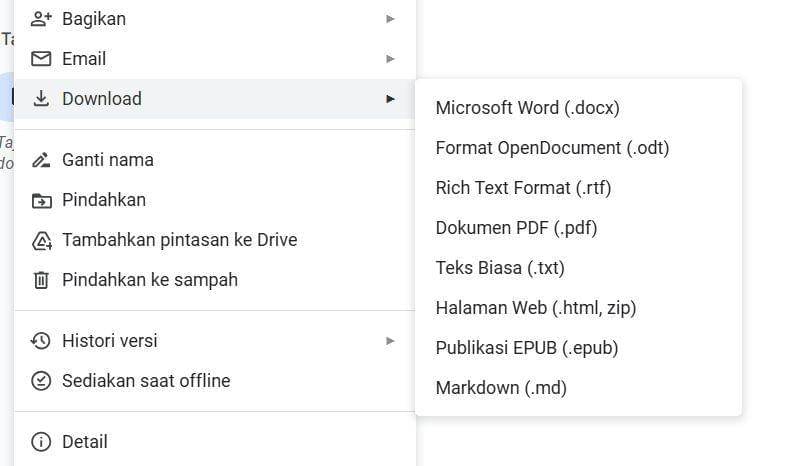Click the Download arrow icon
This screenshot has width=803, height=466.
[x=41, y=99]
